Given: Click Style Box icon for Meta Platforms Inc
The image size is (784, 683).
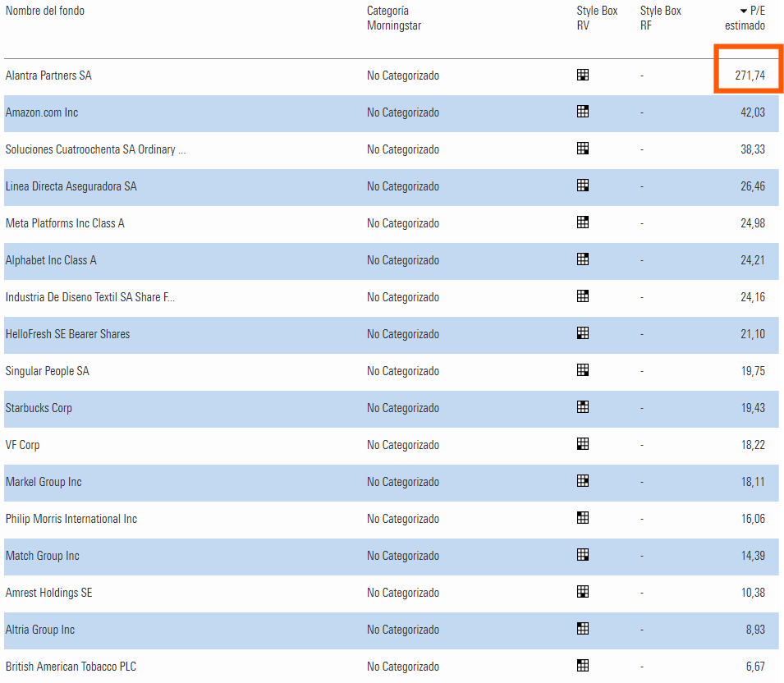Looking at the screenshot, I should pos(583,222).
